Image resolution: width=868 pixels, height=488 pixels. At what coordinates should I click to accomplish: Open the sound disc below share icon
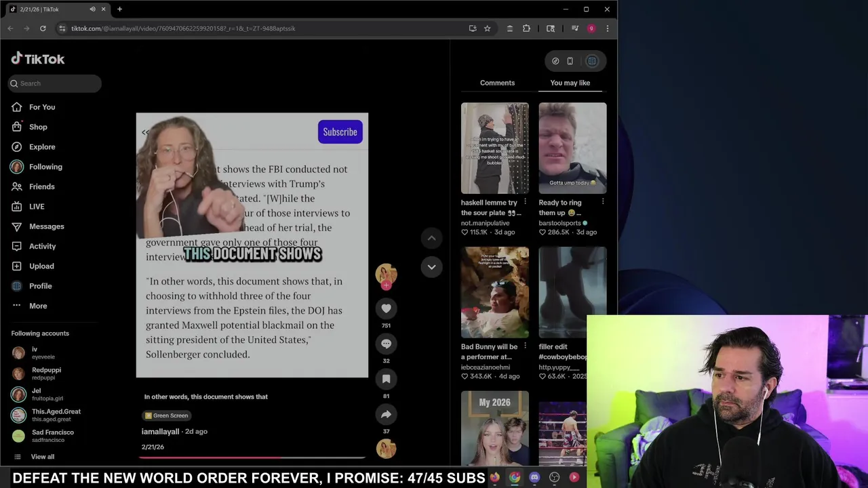point(386,449)
